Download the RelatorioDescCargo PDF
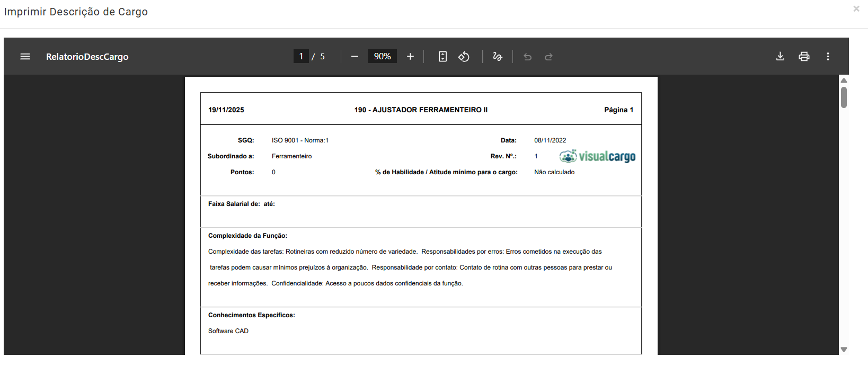868x367 pixels. point(780,57)
